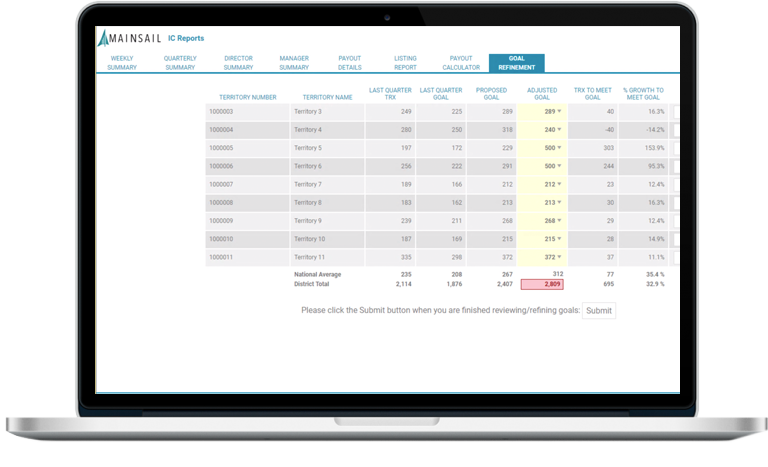Open the Payout Details tab
Viewport: 768px width, 467px height.
click(x=349, y=63)
